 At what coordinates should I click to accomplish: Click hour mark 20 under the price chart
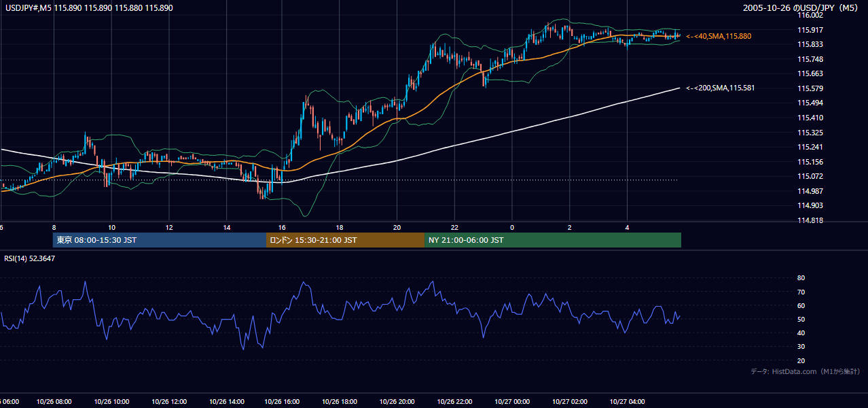coord(397,228)
